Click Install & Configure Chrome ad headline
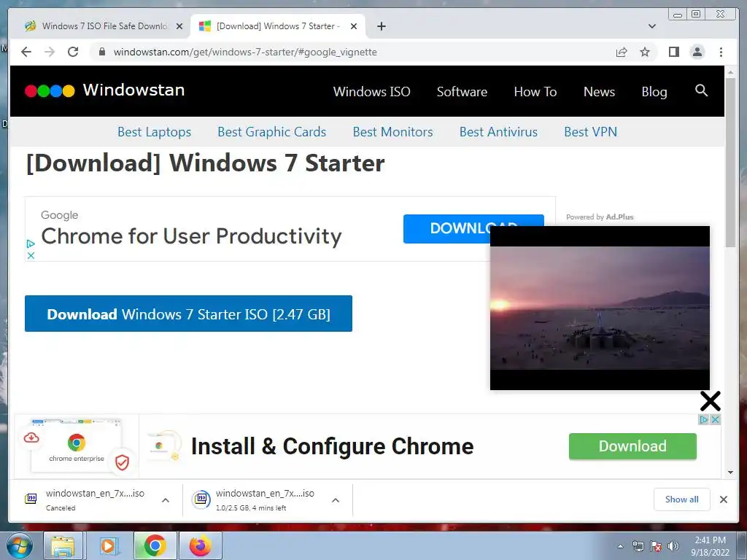 click(x=332, y=446)
